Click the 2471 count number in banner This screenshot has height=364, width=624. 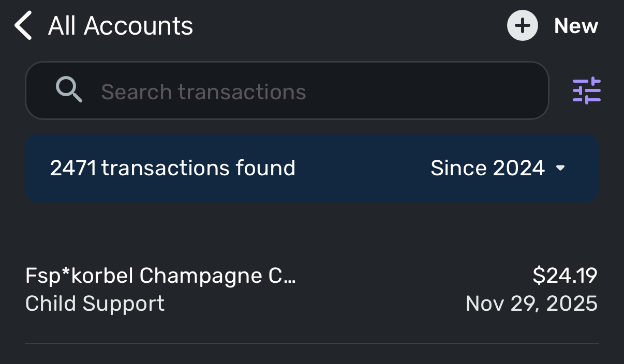coord(73,168)
